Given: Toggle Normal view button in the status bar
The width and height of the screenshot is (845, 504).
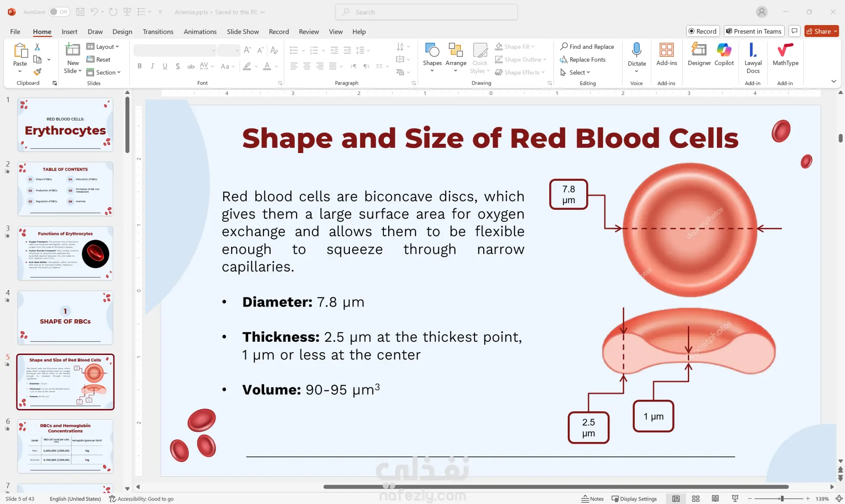Looking at the screenshot, I should click(676, 498).
